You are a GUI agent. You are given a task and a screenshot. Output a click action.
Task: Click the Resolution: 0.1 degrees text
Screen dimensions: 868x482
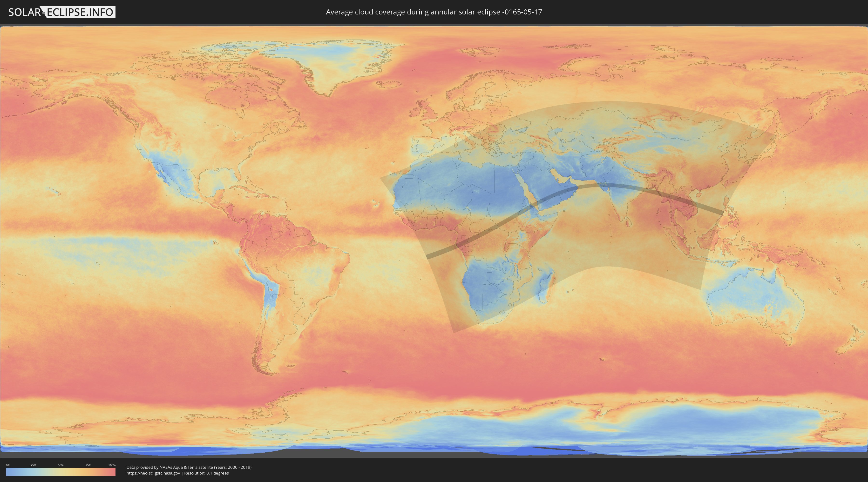point(206,473)
